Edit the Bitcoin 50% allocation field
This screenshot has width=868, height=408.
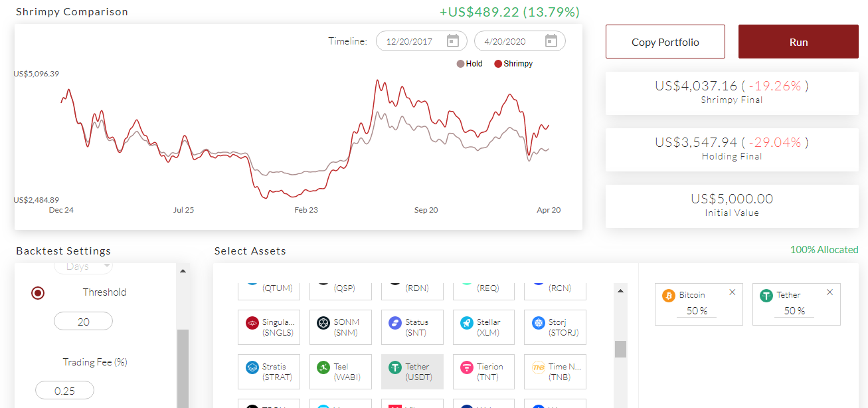697,311
